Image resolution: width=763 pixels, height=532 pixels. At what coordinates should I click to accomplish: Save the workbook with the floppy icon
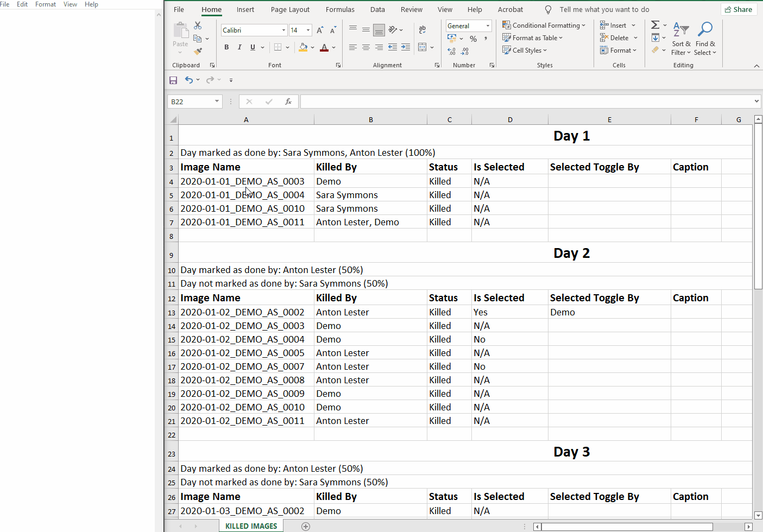pyautogui.click(x=173, y=80)
